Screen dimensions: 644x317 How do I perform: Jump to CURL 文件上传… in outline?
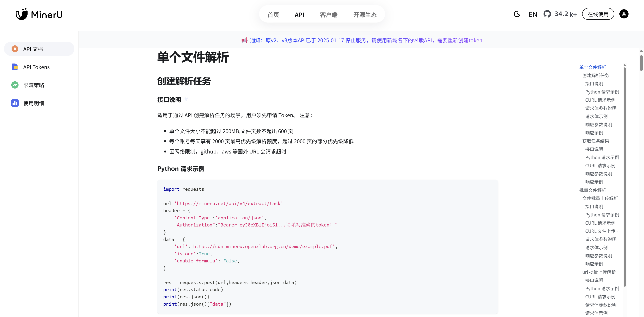coord(602,231)
